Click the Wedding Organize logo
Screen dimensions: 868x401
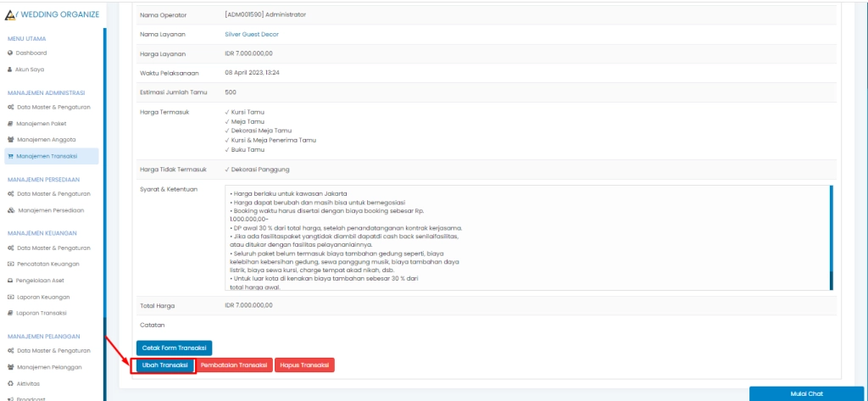point(51,14)
